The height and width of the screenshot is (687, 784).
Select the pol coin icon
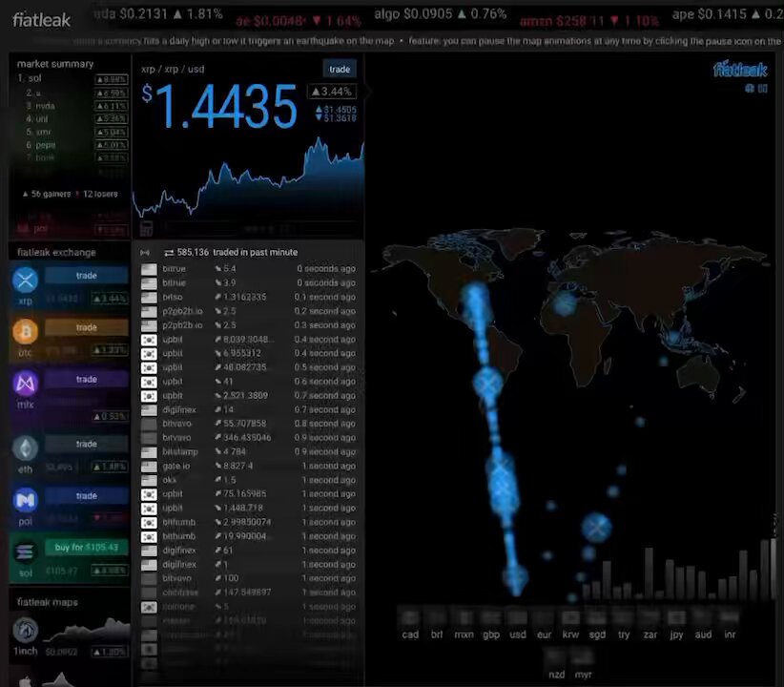[25, 500]
